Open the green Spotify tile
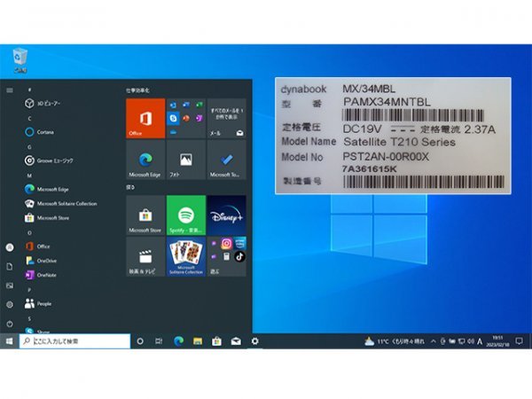 pyautogui.click(x=186, y=215)
